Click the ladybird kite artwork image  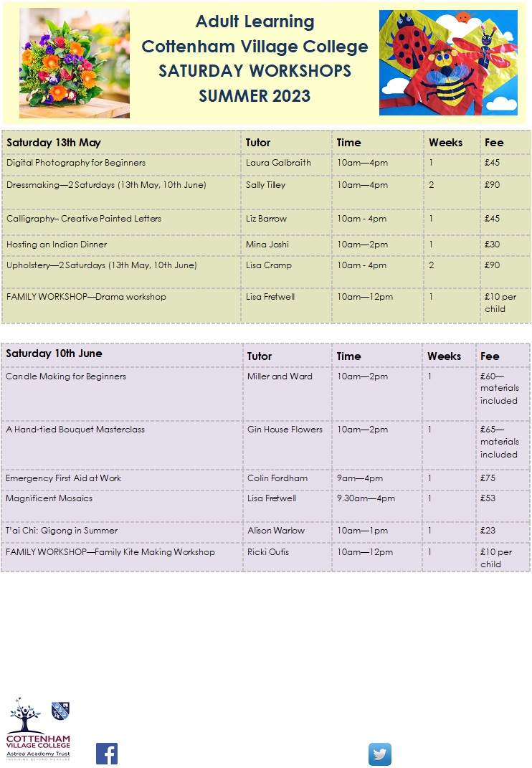[448, 62]
